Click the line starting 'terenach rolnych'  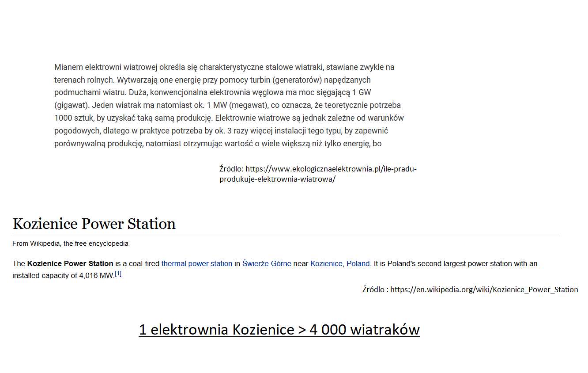(212, 80)
